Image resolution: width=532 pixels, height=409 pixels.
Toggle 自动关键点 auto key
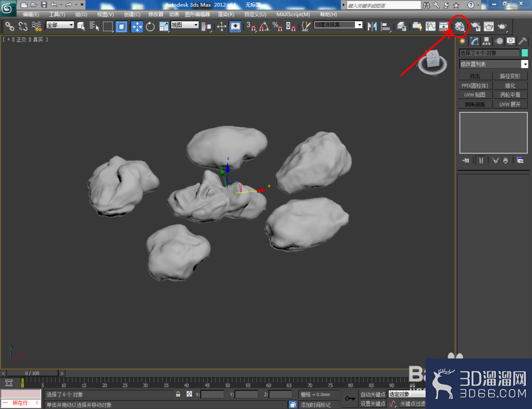tap(373, 394)
